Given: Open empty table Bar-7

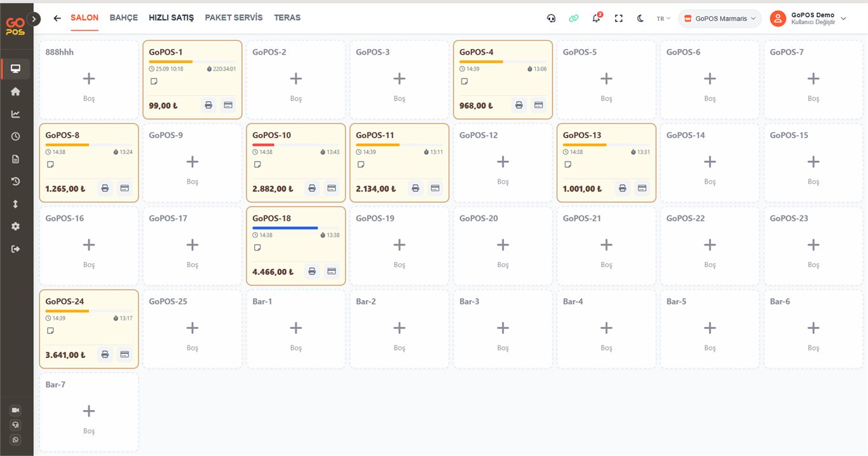Looking at the screenshot, I should coord(89,412).
